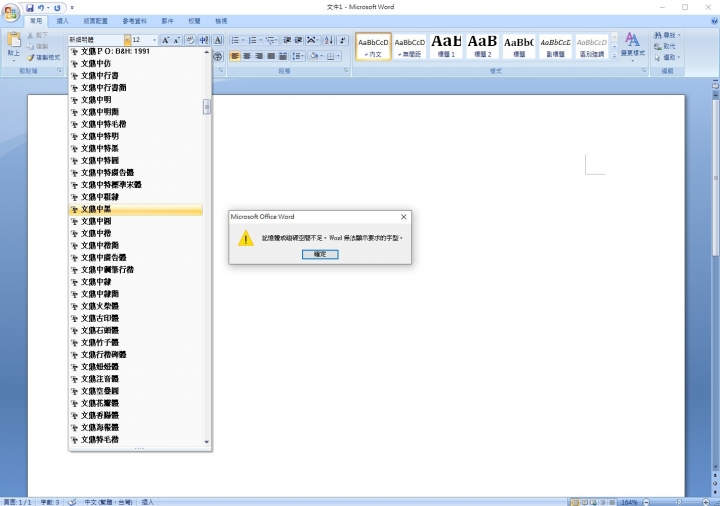The width and height of the screenshot is (720, 506).
Task: Select font 文鼎中黑 in list
Action: tap(135, 209)
